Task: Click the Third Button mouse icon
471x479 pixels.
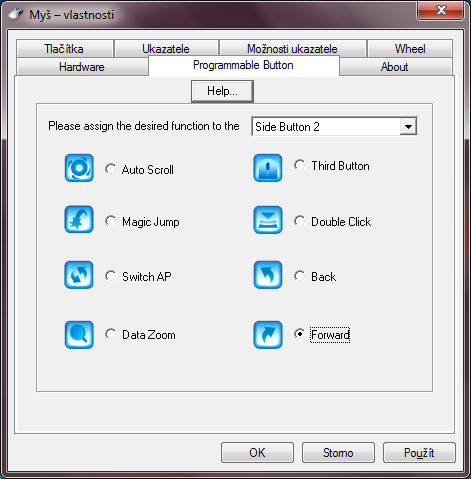Action: [268, 168]
